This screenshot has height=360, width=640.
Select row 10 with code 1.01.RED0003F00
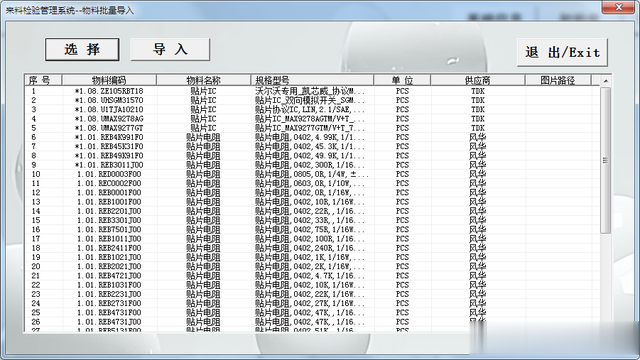[312, 174]
